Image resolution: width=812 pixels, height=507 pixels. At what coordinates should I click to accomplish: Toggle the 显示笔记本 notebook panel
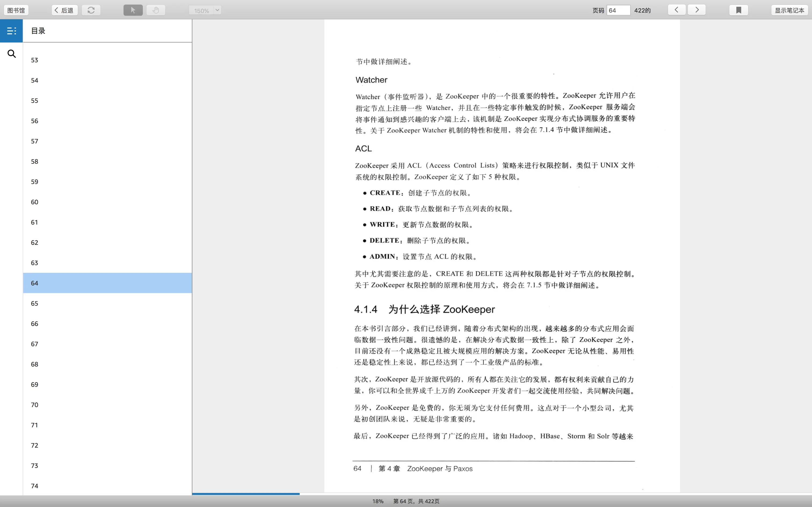[x=789, y=10]
